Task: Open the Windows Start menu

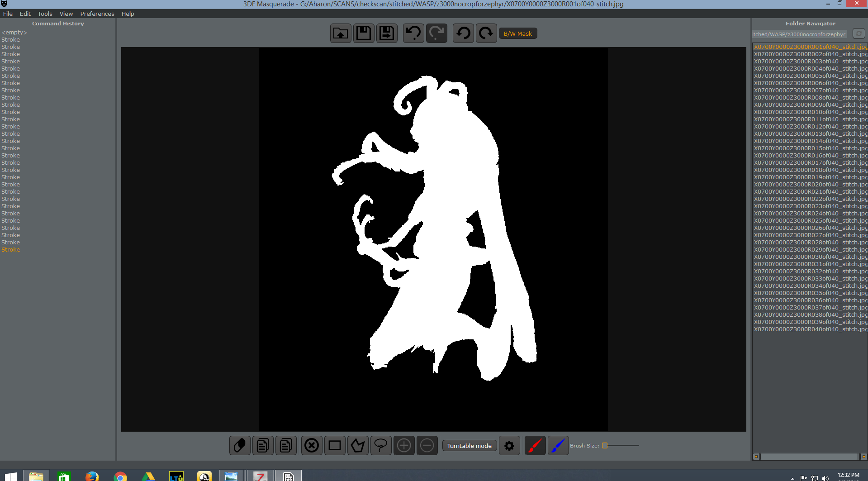Action: pos(11,476)
